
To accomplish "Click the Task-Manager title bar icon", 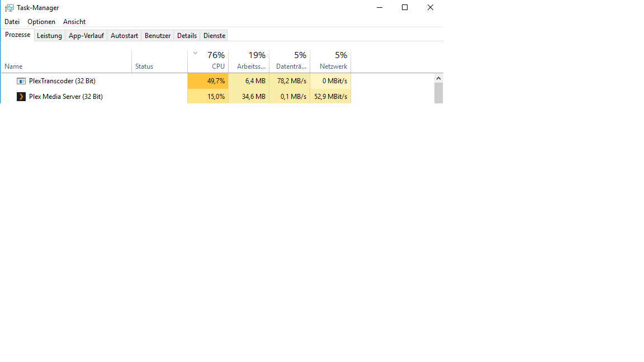I will point(9,8).
